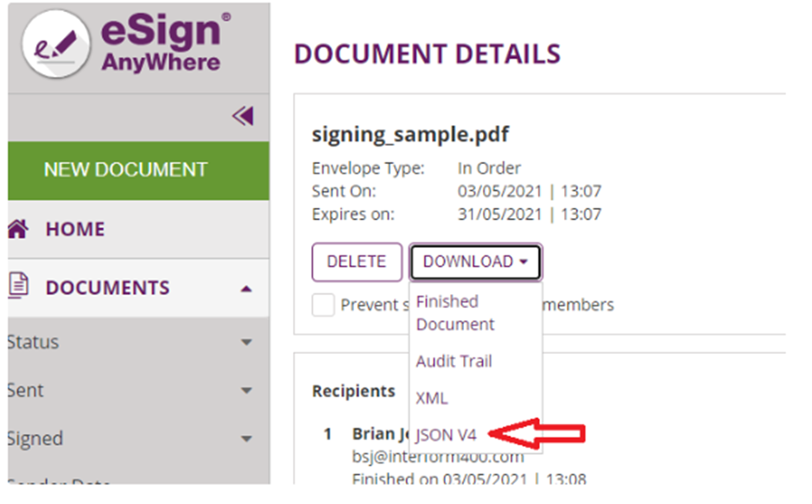Click the Home house icon
This screenshot has height=504, width=812.
click(18, 229)
